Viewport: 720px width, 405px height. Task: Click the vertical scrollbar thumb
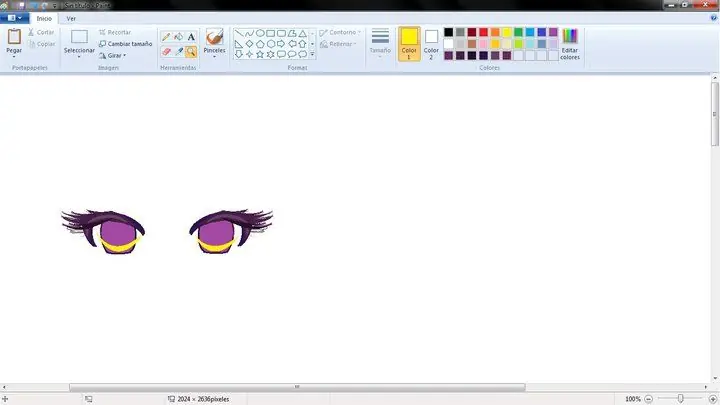coord(715,114)
